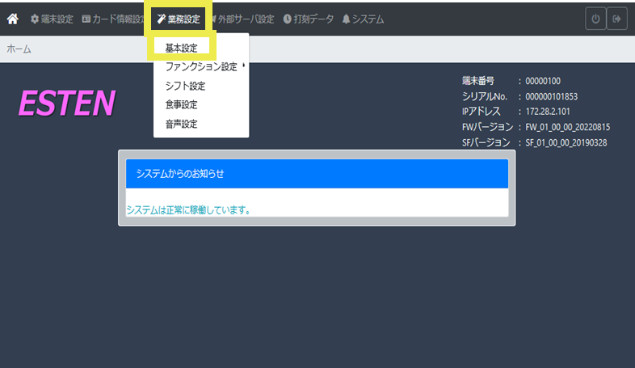This screenshot has width=635, height=368.
Task: Open カード情報設定 menu
Action: 113,19
